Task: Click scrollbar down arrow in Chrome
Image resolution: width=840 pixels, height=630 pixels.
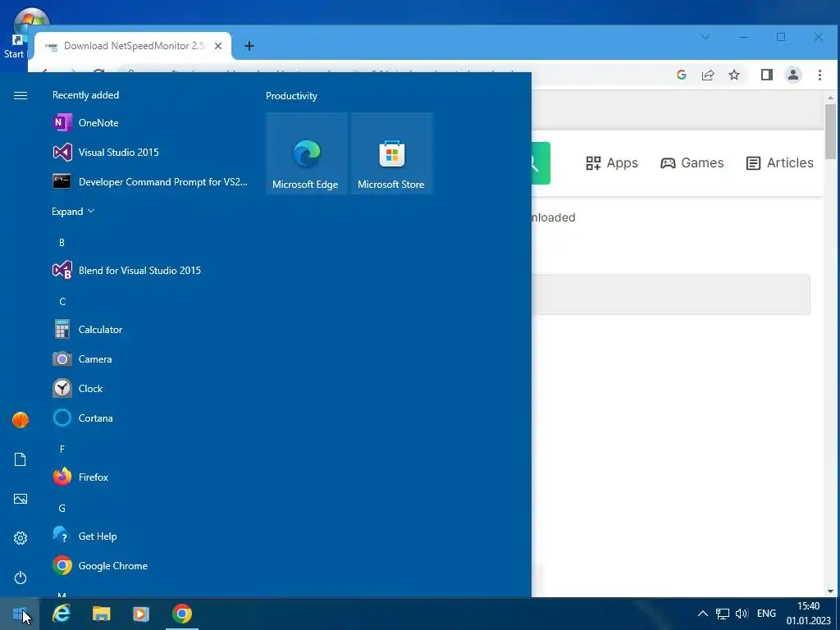Action: [x=830, y=591]
